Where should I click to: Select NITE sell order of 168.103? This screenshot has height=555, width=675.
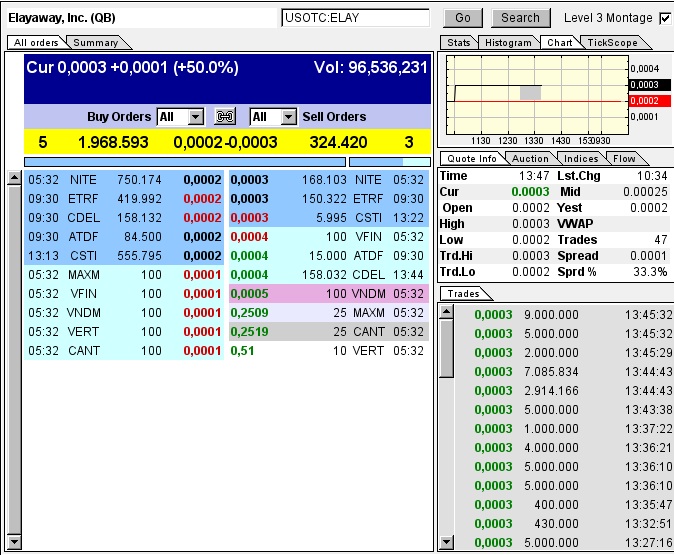329,180
